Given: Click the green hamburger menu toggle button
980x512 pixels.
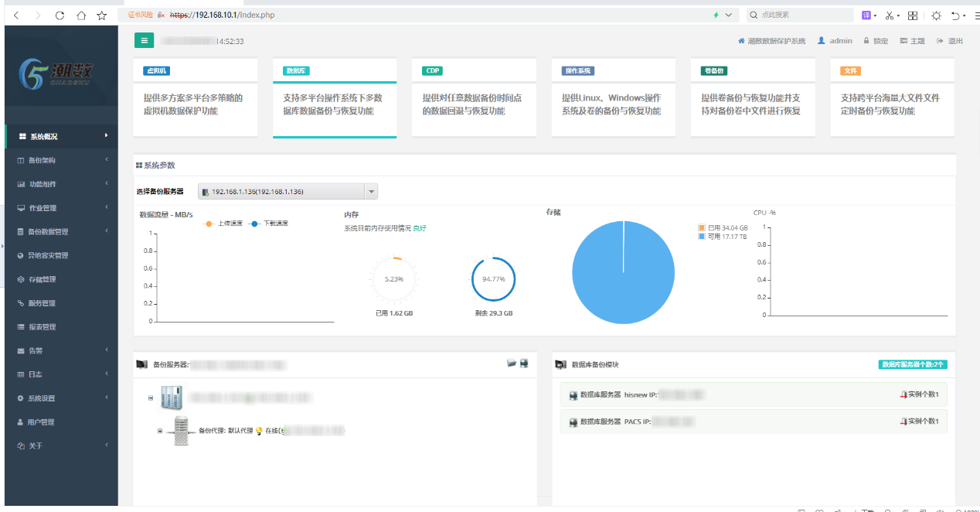Looking at the screenshot, I should pyautogui.click(x=144, y=40).
